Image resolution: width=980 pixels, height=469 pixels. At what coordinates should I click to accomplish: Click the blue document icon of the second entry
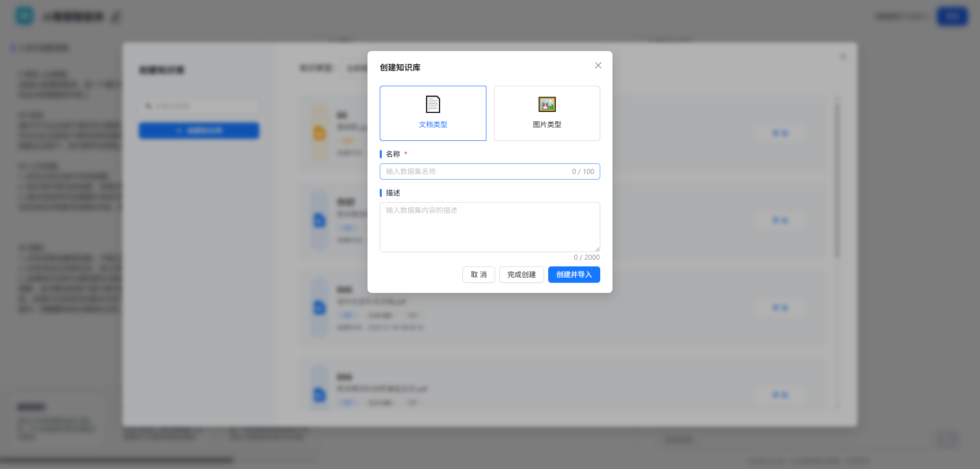pyautogui.click(x=319, y=220)
